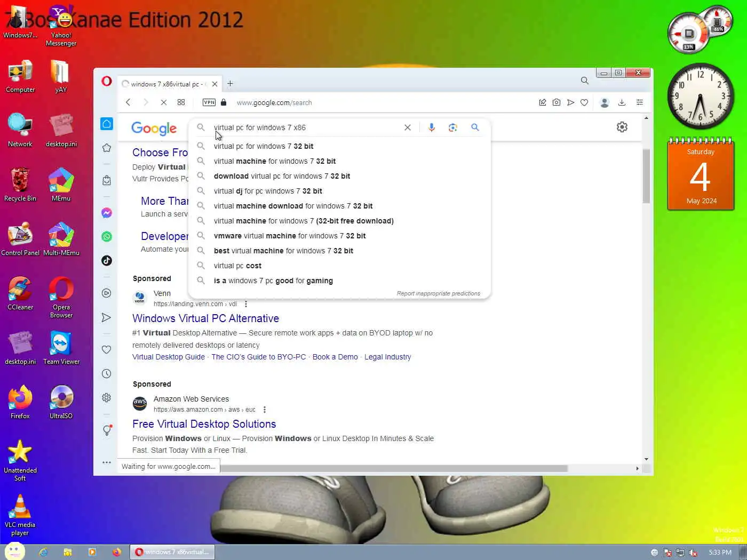The height and width of the screenshot is (560, 747).
Task: Open Facebook Messenger in the sidebar
Action: point(107,213)
